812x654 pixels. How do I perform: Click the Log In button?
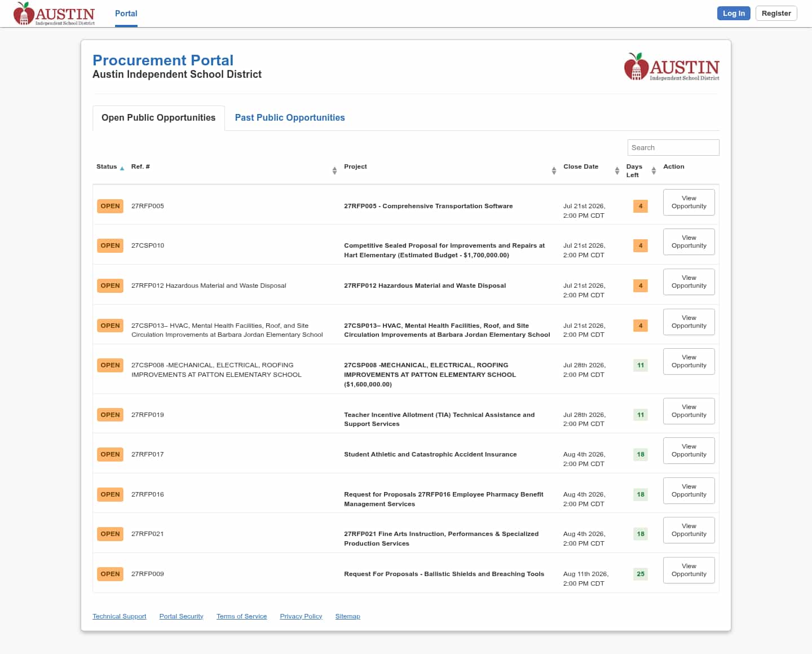pyautogui.click(x=734, y=13)
